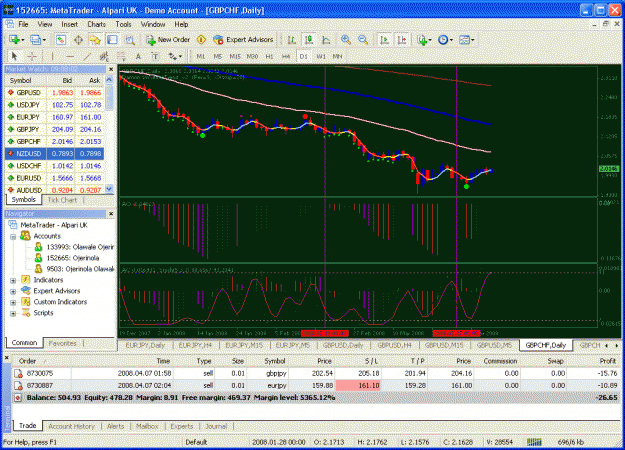Switch chart timeframe to M1
Viewport: 625px width, 450px height.
[200, 57]
